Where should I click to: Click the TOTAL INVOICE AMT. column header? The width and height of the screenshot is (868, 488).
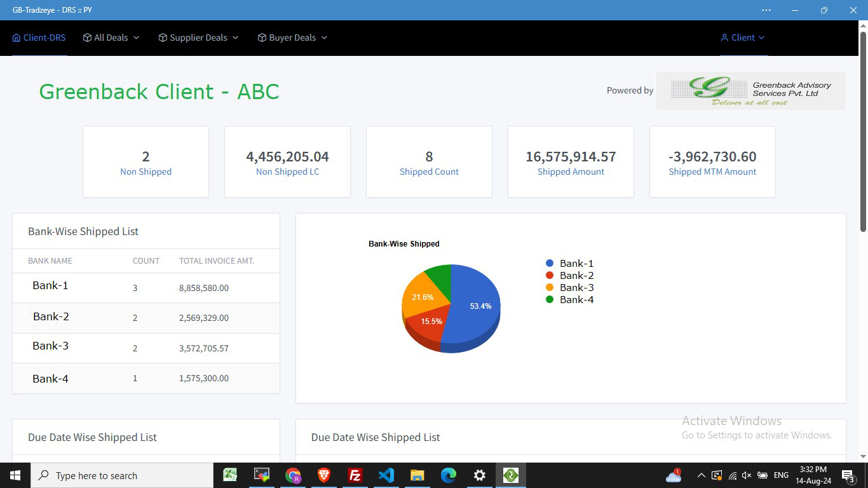(217, 261)
